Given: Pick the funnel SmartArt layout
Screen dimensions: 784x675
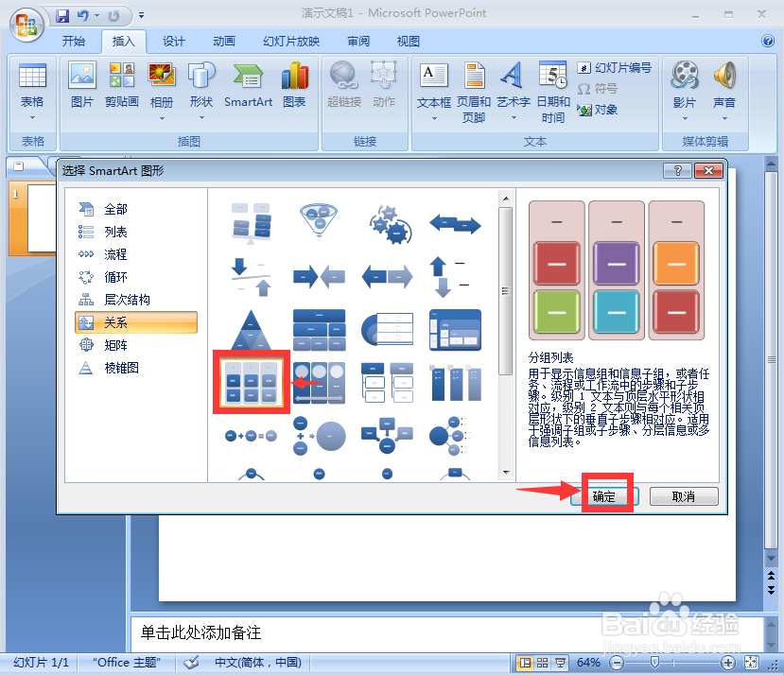Looking at the screenshot, I should pyautogui.click(x=319, y=222).
